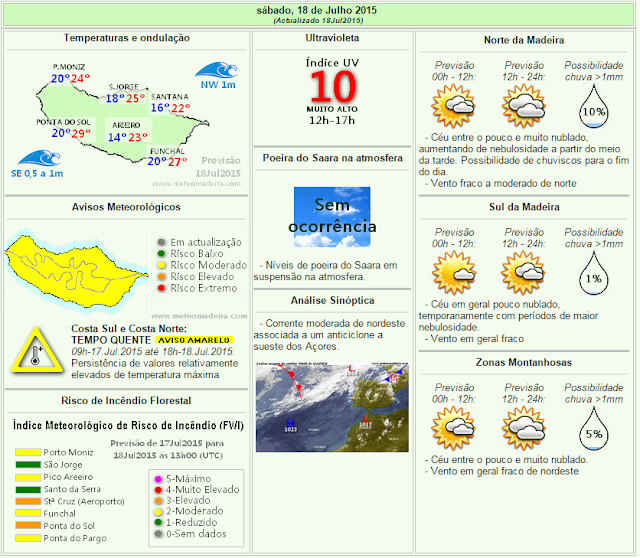Click the SE 0,5 a 1m wave icon
The width and height of the screenshot is (640, 558).
coord(39,158)
